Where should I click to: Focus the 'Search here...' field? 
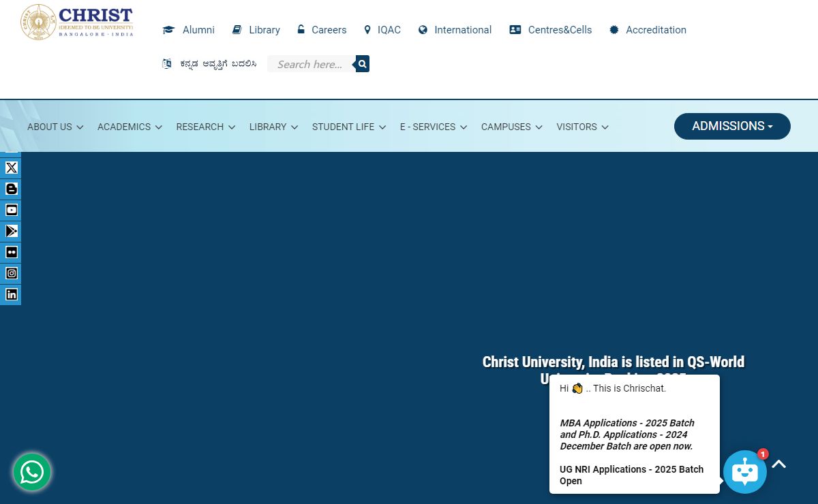pyautogui.click(x=312, y=64)
